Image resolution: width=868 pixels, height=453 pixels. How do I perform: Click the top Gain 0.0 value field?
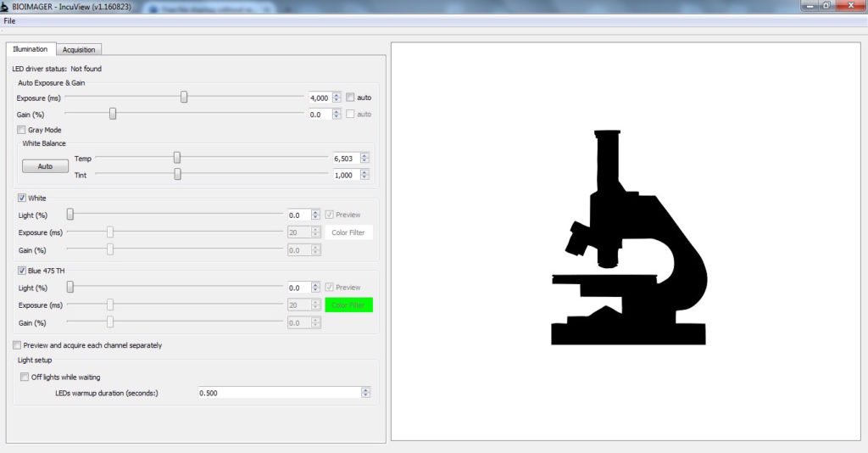[320, 115]
